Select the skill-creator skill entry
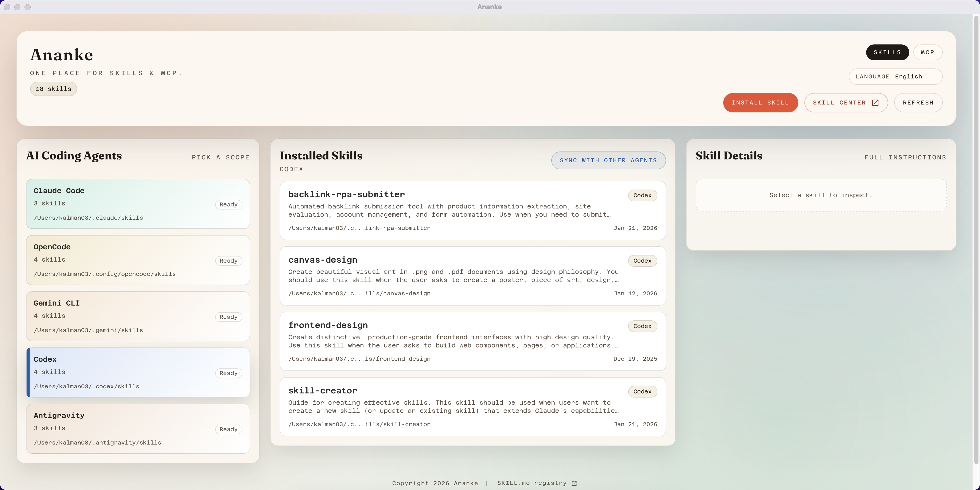Viewport: 980px width, 490px height. 472,407
